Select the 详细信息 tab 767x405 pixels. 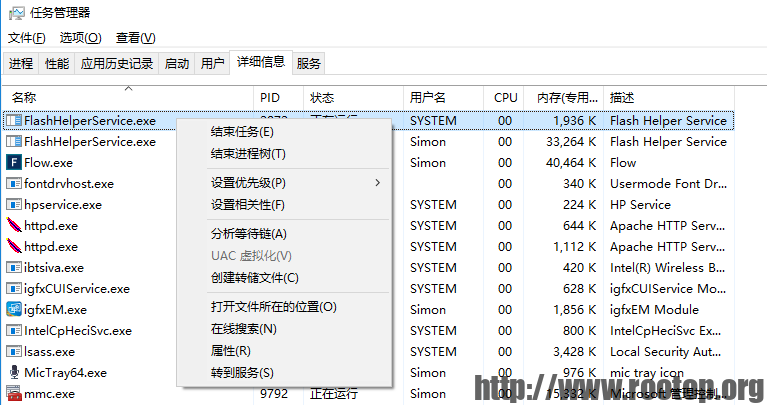click(x=261, y=62)
